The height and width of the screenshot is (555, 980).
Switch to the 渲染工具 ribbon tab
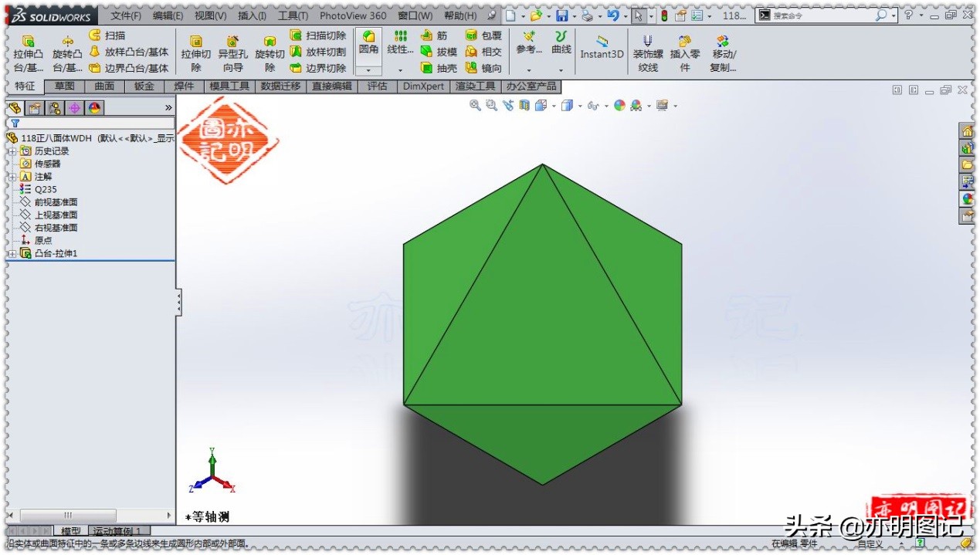pyautogui.click(x=474, y=86)
